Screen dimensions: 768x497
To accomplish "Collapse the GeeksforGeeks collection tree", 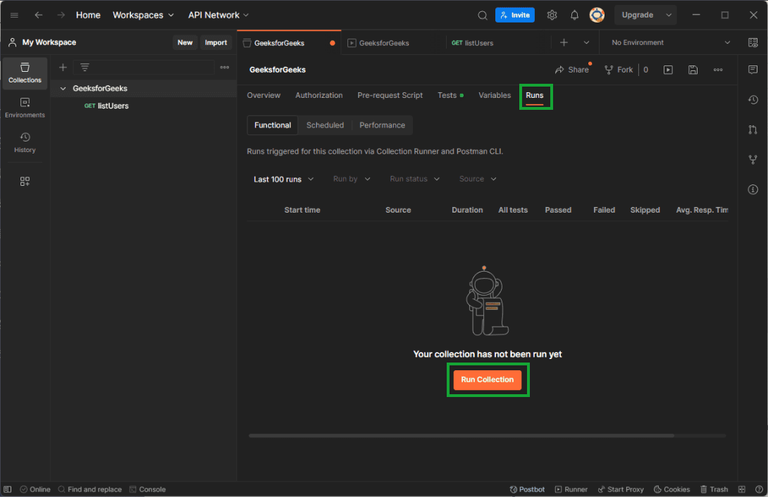I will (x=63, y=89).
